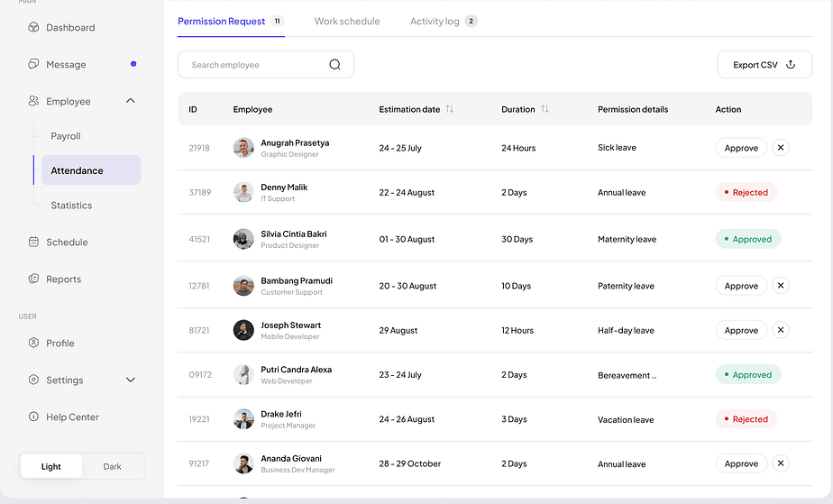Viewport: 833px width, 504px height.
Task: Click the Search employee input field
Action: pyautogui.click(x=257, y=65)
